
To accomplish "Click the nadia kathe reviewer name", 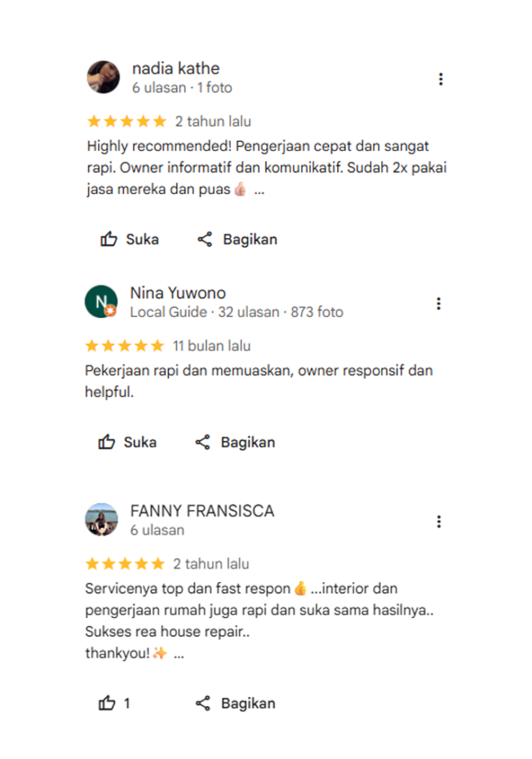I will tap(176, 68).
